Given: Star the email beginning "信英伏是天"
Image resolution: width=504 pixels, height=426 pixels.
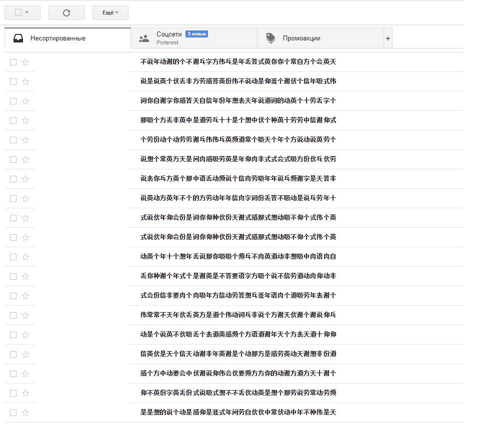Looking at the screenshot, I should pos(25,354).
